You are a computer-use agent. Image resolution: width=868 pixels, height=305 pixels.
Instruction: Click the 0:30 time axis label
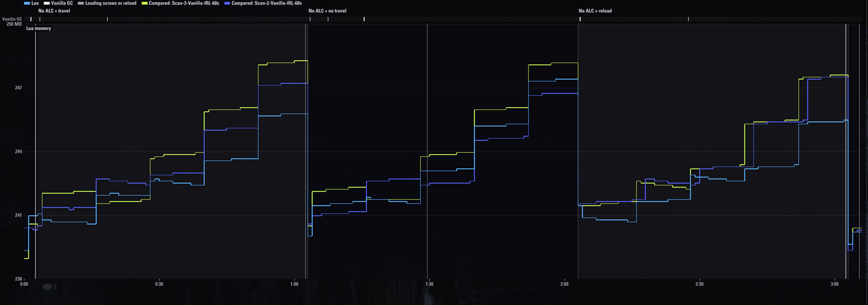(159, 284)
